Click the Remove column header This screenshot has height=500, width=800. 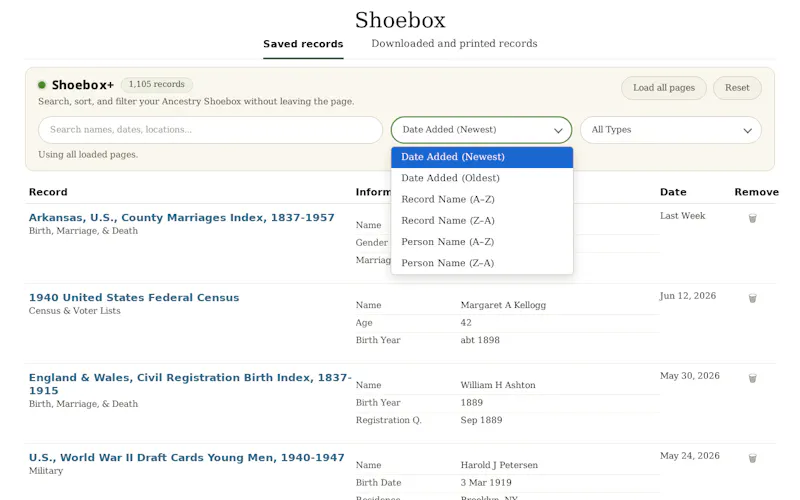tap(757, 192)
